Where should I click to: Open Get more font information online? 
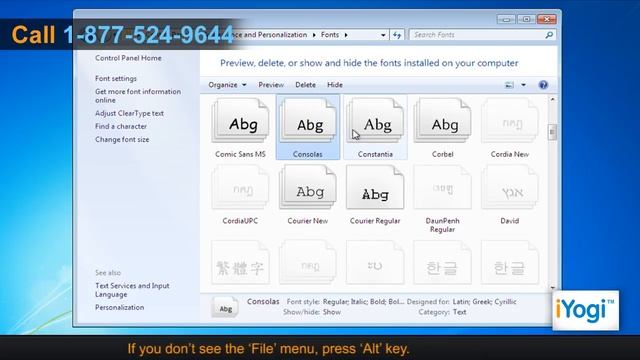coord(138,96)
